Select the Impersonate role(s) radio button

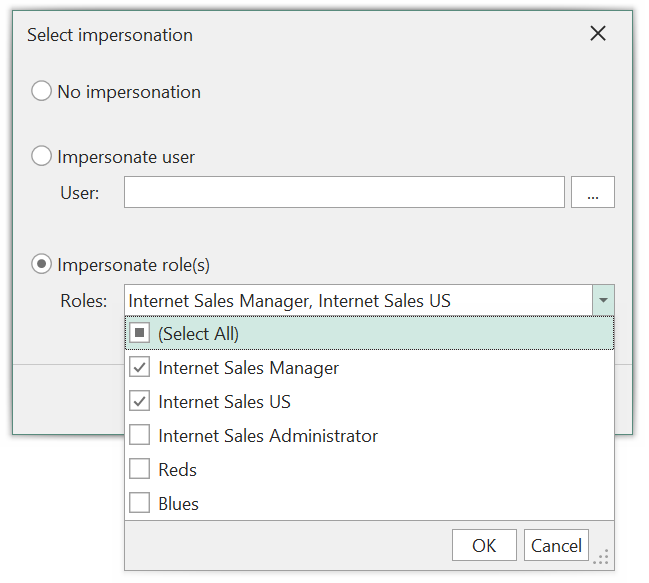click(x=41, y=264)
